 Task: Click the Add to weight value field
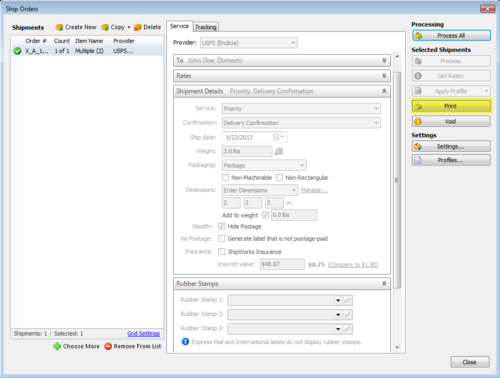coord(294,215)
